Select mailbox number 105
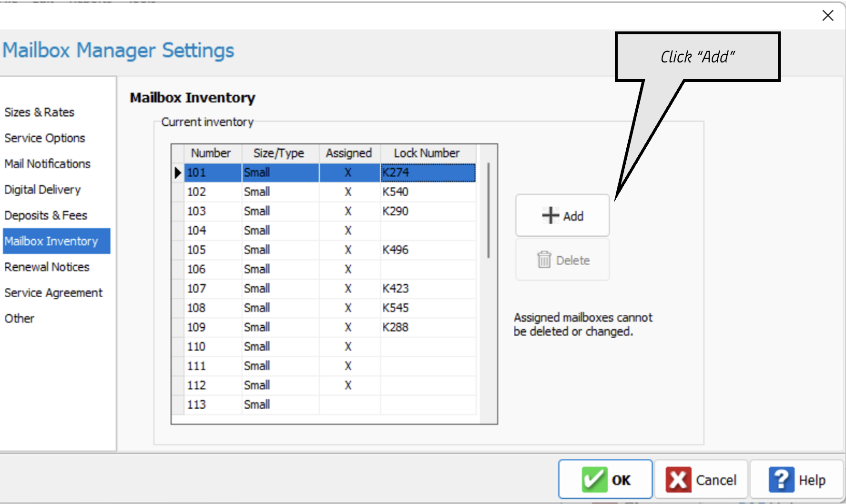Image resolution: width=846 pixels, height=504 pixels. tap(213, 250)
